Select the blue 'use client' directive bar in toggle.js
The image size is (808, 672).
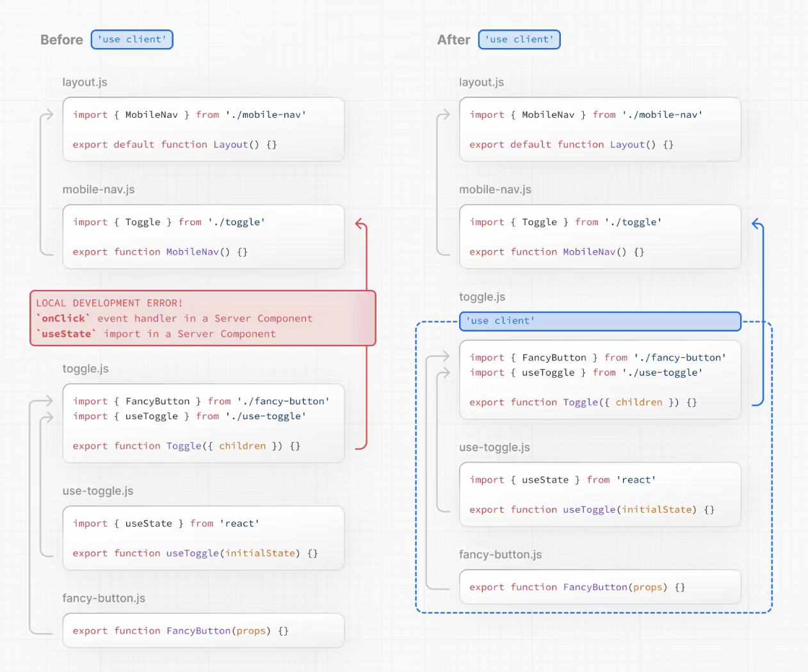tap(600, 321)
